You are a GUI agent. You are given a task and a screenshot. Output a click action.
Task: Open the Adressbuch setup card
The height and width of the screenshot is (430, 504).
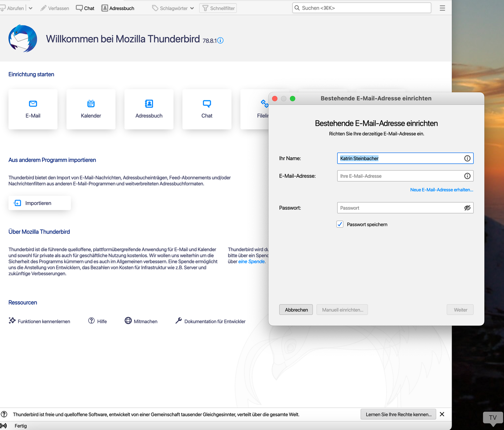(149, 109)
